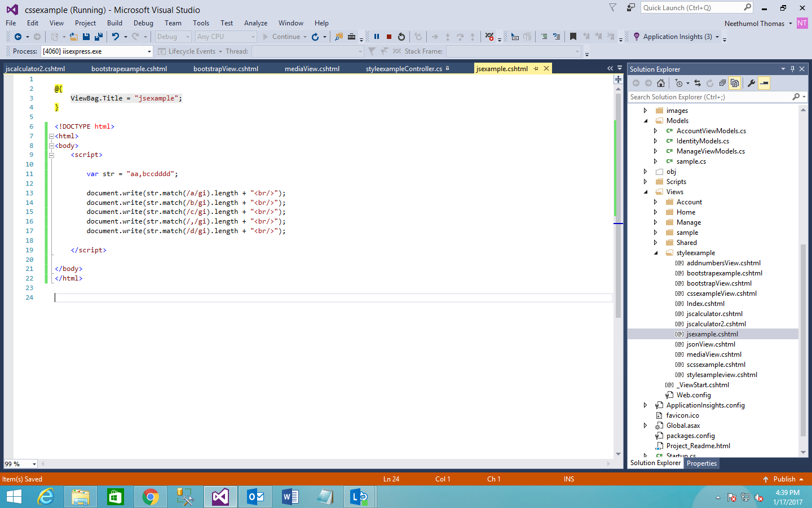812x508 pixels.
Task: Open the Application Insights dropdown arrow
Action: pyautogui.click(x=717, y=37)
